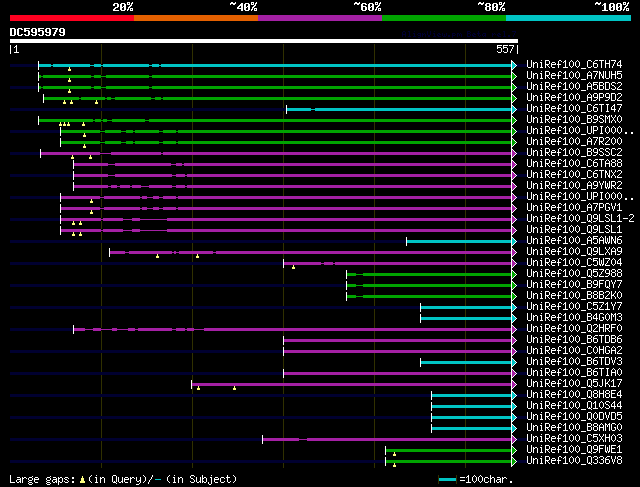
Task: Open the UniRef100_A7R200 label
Action: click(574, 142)
